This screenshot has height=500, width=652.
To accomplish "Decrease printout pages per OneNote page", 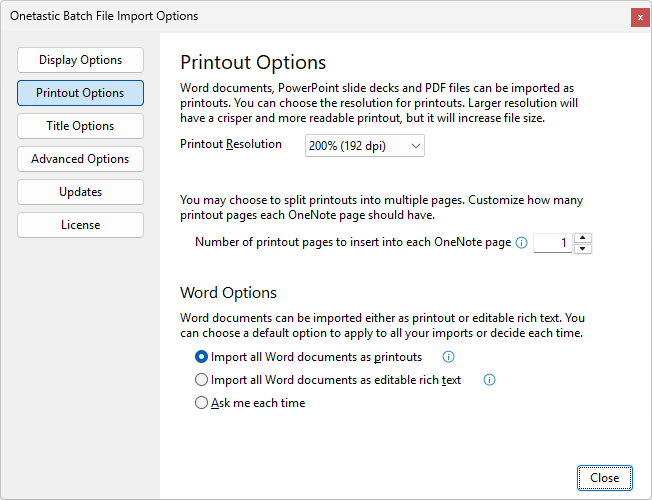I will (x=583, y=248).
